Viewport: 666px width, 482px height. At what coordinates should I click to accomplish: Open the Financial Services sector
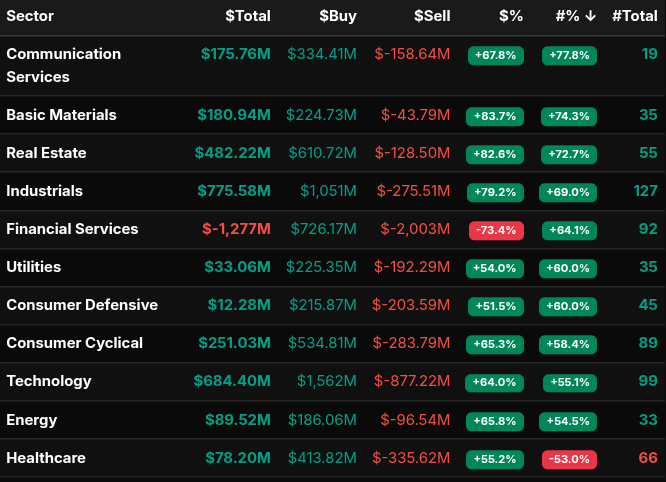point(72,229)
